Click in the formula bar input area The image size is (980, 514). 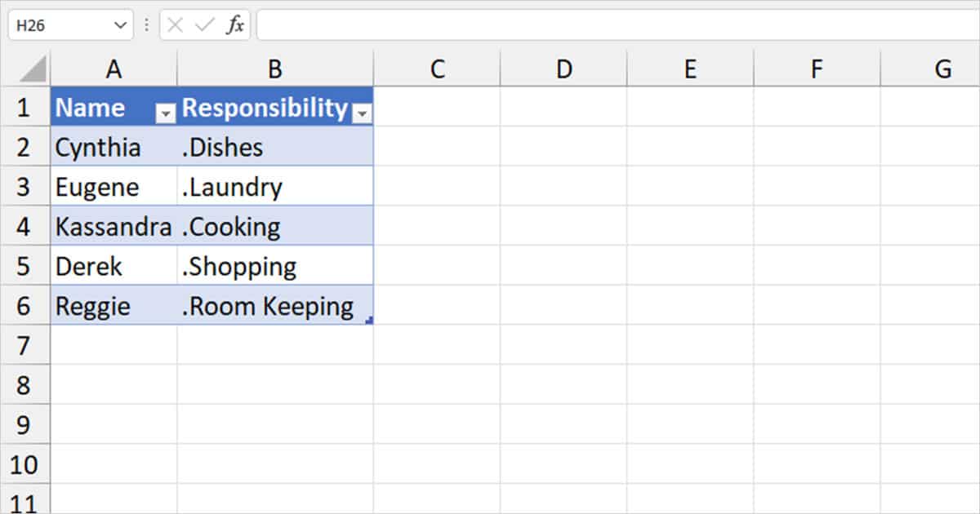point(612,25)
